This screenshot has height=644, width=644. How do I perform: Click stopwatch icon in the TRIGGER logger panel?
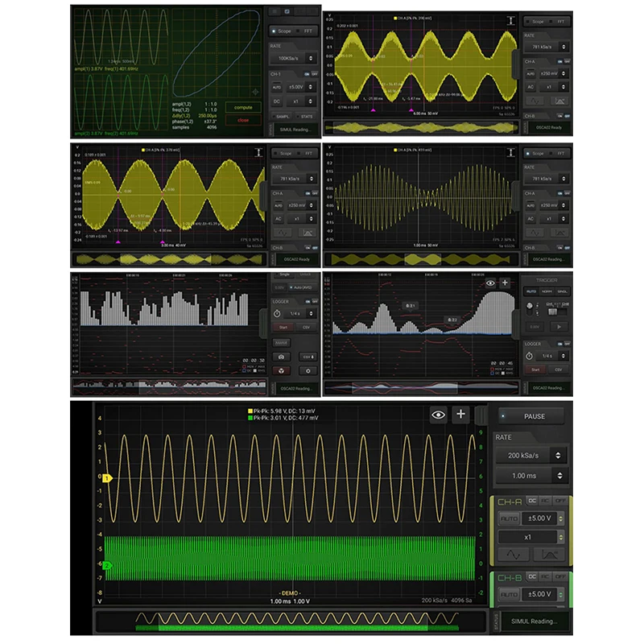[x=530, y=356]
